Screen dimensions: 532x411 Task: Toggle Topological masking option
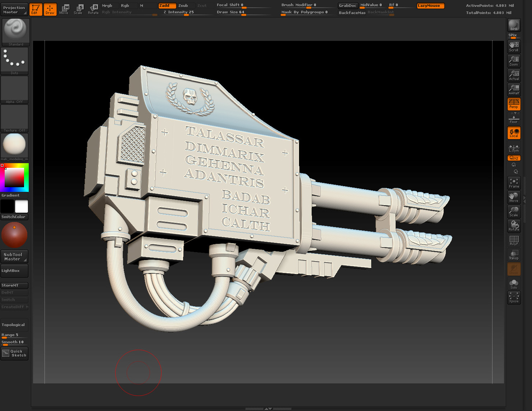(14, 325)
